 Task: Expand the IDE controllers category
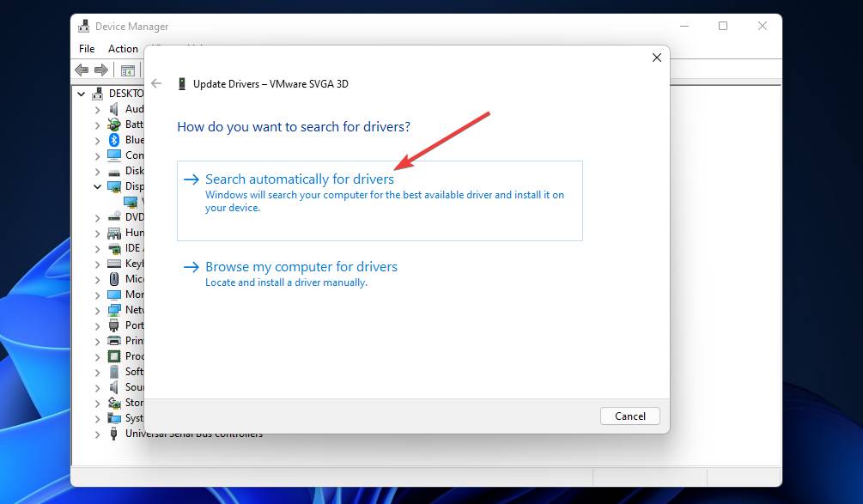click(97, 249)
